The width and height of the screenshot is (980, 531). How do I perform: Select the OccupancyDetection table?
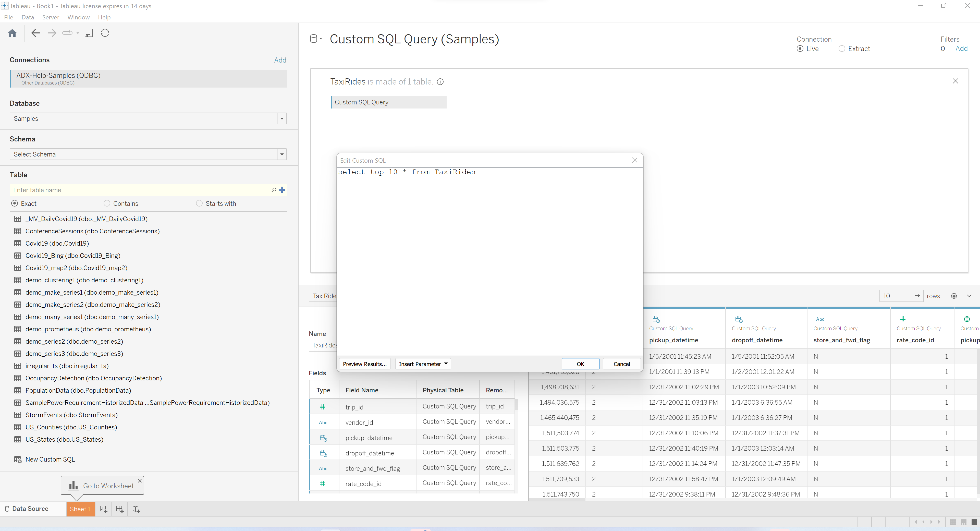pos(94,378)
